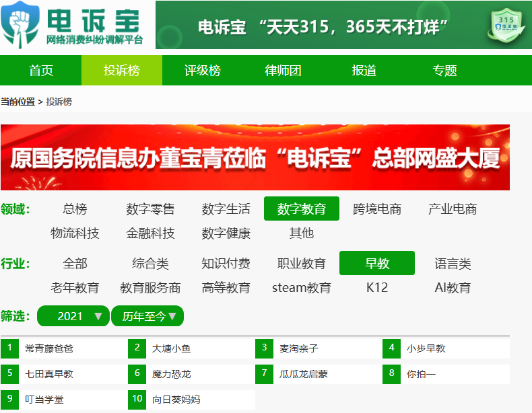Viewport: 532px width, 413px height.
Task: Open the 首页 navigation tab
Action: pyautogui.click(x=40, y=70)
